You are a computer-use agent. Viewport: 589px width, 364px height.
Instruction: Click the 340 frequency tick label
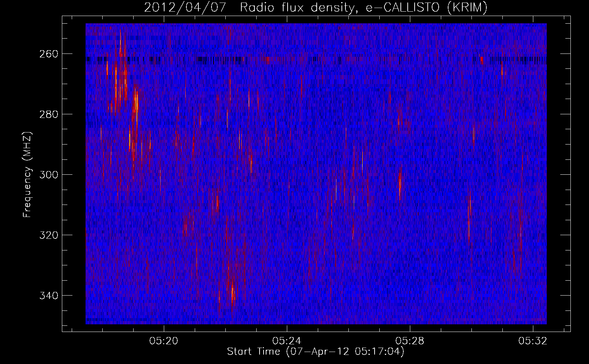[x=48, y=296]
